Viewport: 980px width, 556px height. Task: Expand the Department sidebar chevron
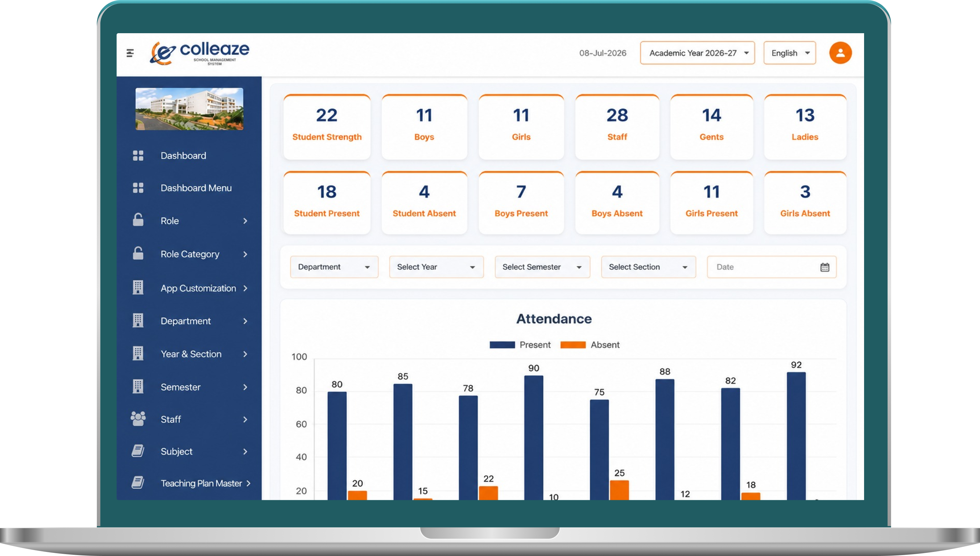point(245,321)
